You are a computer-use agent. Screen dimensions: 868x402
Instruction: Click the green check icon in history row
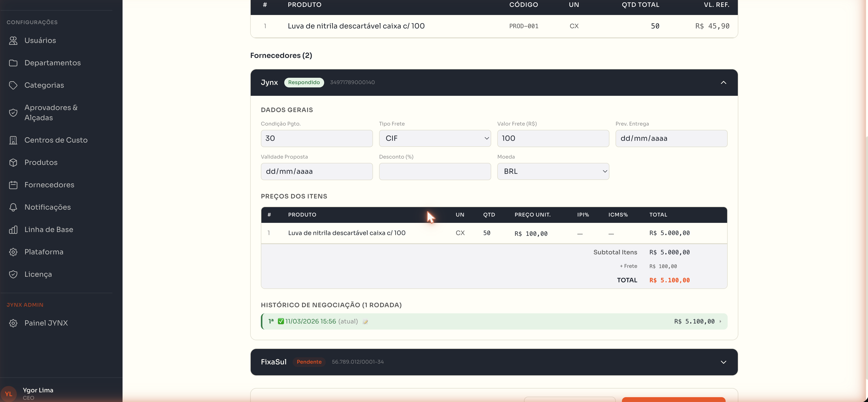281,321
